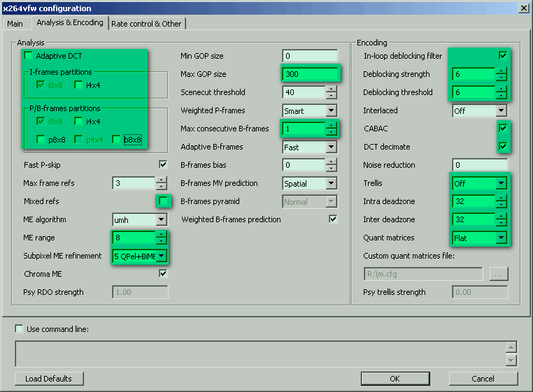Select the Analysis & Encoding tab
The height and width of the screenshot is (392, 533).
tap(70, 22)
